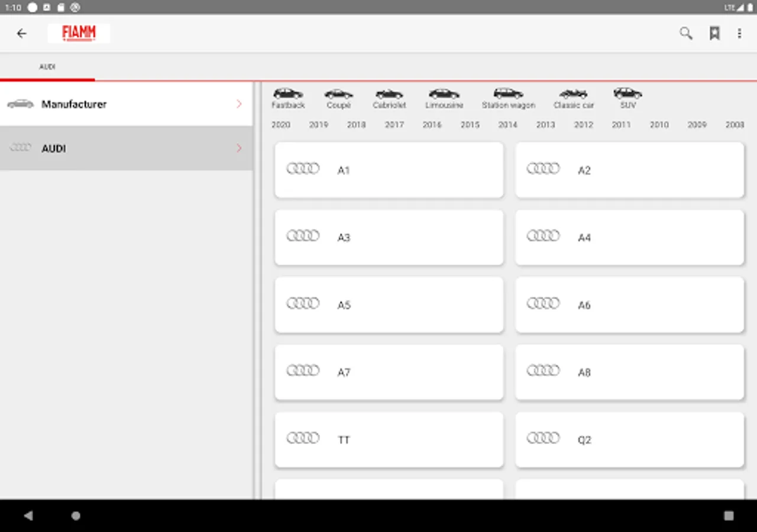This screenshot has width=757, height=532.
Task: Expand the Manufacturer chevron arrow
Action: pos(239,104)
